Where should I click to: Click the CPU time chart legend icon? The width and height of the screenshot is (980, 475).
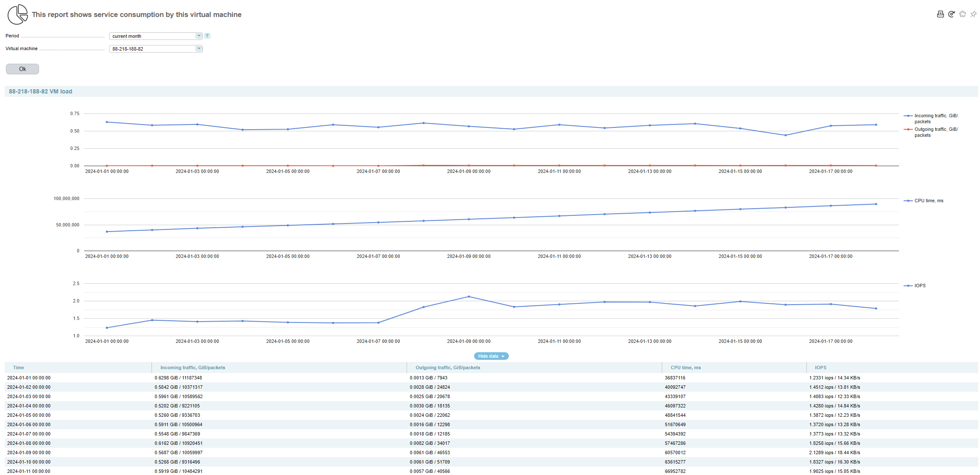coord(908,200)
